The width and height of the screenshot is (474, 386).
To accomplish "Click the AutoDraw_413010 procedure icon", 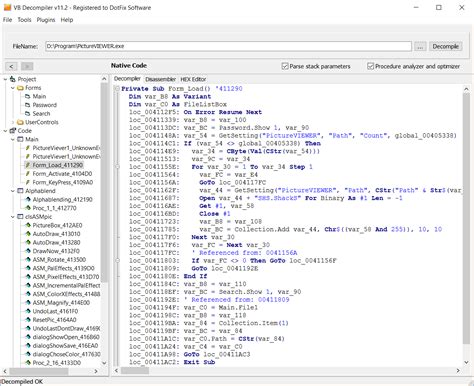I will point(28,234).
